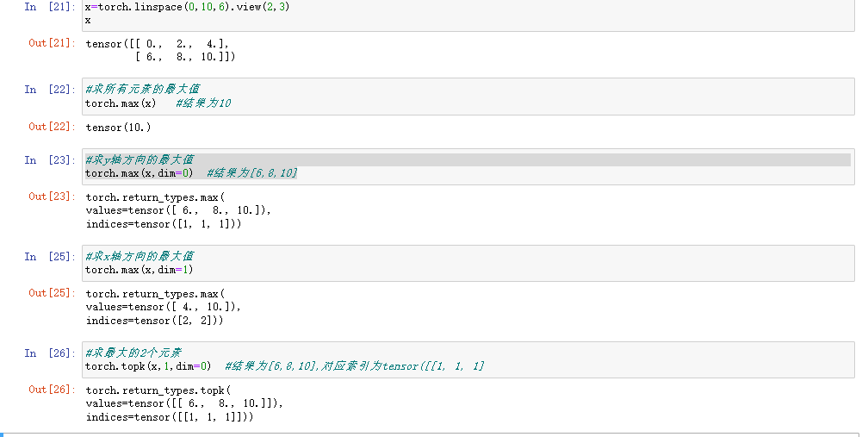The image size is (868, 437).
Task: Click the comment '#求所有元素的最大值'
Action: pyautogui.click(x=142, y=89)
